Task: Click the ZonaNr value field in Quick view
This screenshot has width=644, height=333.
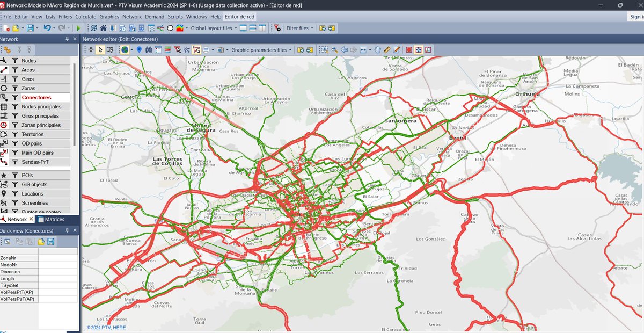Action: 56,257
